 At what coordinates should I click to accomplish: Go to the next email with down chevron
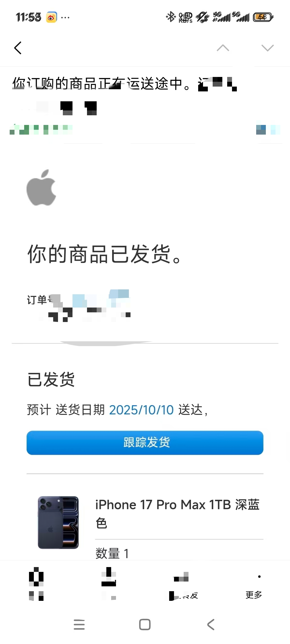pyautogui.click(x=268, y=48)
